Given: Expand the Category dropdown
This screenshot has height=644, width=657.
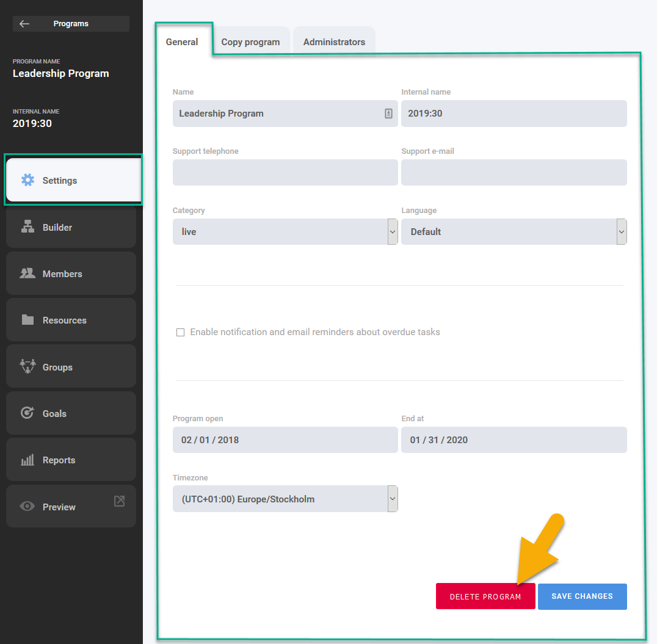Looking at the screenshot, I should [393, 232].
